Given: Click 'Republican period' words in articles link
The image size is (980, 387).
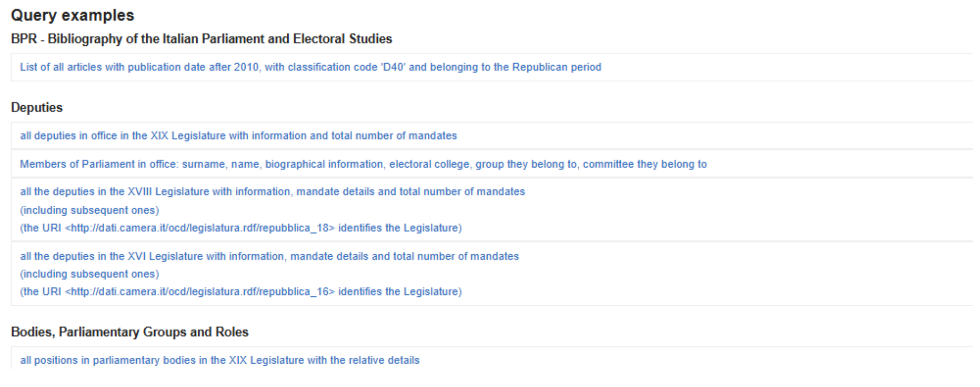Looking at the screenshot, I should (556, 67).
